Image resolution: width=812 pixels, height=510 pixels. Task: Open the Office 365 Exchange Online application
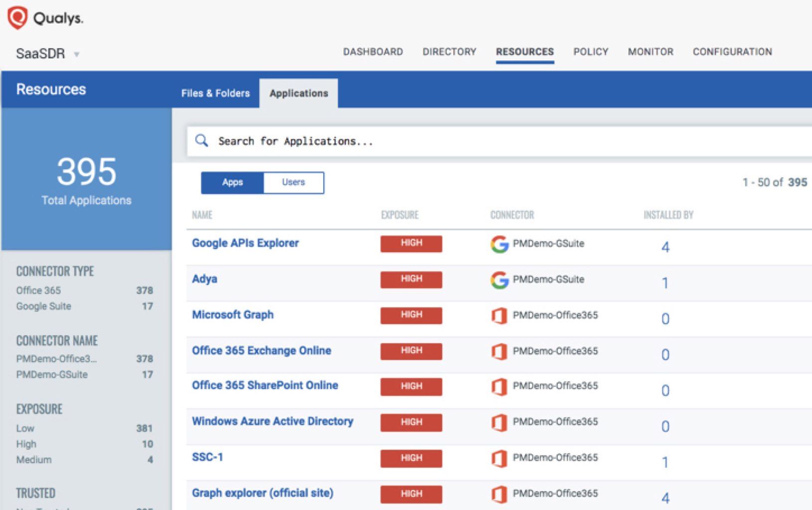coord(262,351)
